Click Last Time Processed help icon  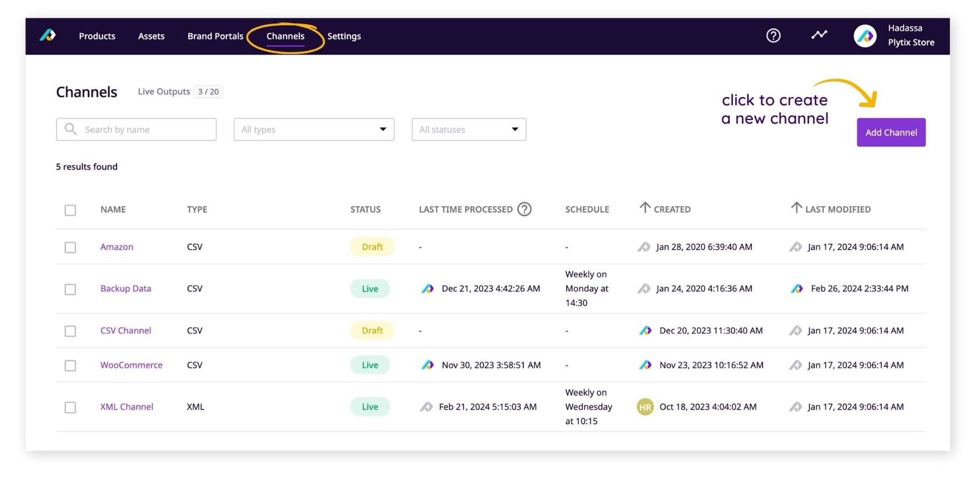pos(524,209)
